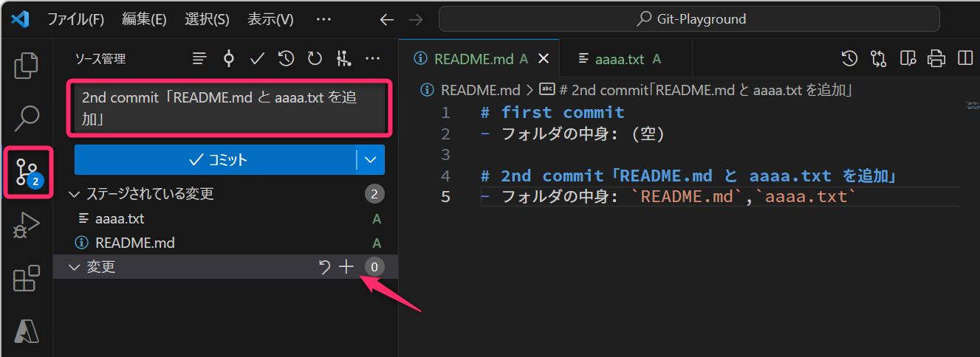Split the editor to the right
Viewport: 980px width, 357px height.
tap(964, 58)
